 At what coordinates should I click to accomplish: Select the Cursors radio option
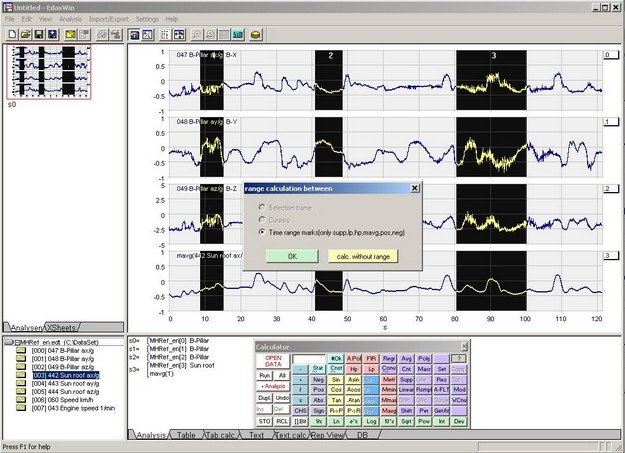click(x=262, y=218)
